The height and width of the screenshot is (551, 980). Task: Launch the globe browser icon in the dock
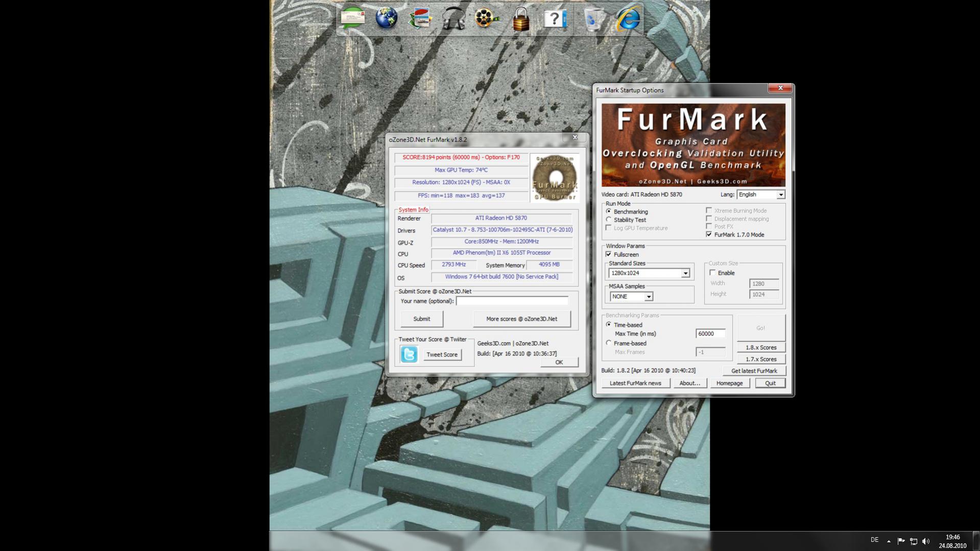[387, 19]
